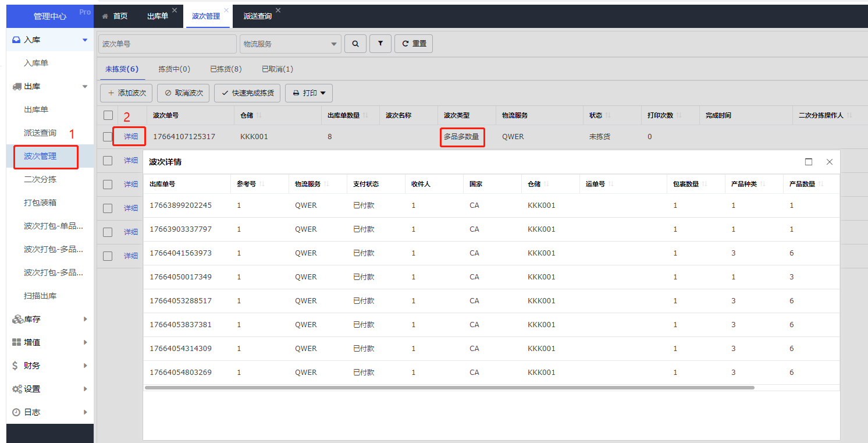Click outbound order 17664053288517 cell
The image size is (868, 443).
click(181, 301)
